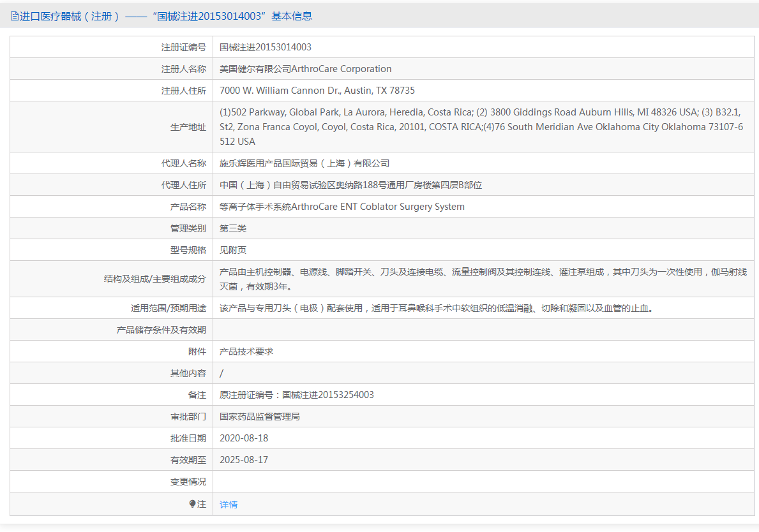Select address 7000 W. William Cannon Dr.
The height and width of the screenshot is (532, 759).
coord(317,91)
